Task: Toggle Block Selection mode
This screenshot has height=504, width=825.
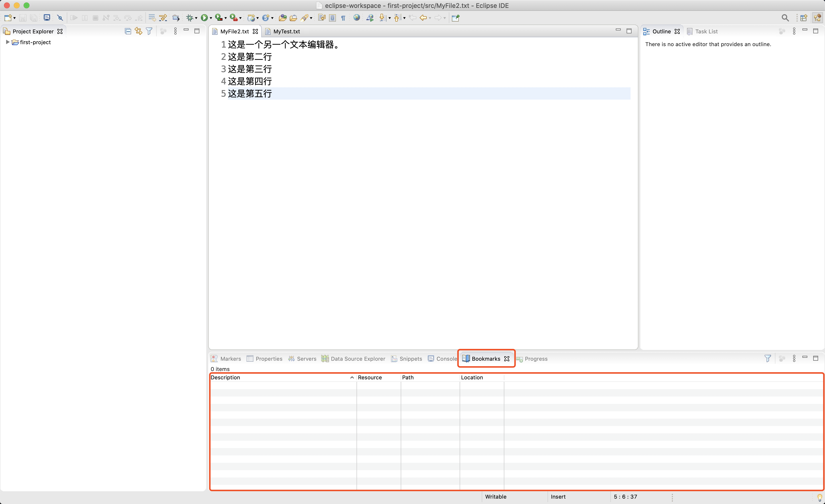Action: (x=332, y=18)
